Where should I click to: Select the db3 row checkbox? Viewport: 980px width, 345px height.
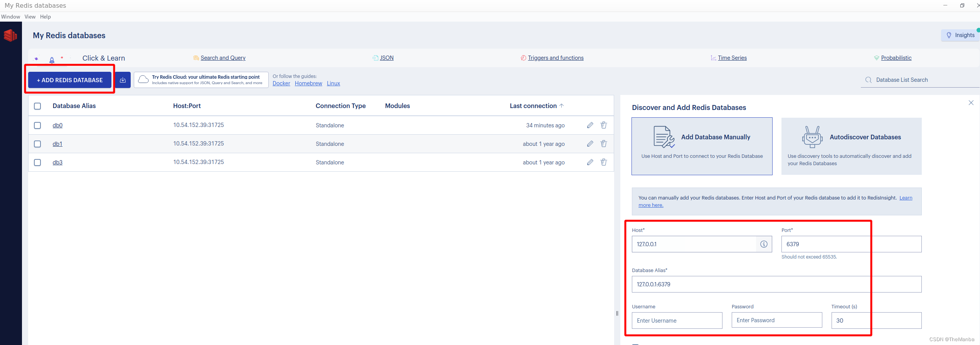tap(37, 162)
